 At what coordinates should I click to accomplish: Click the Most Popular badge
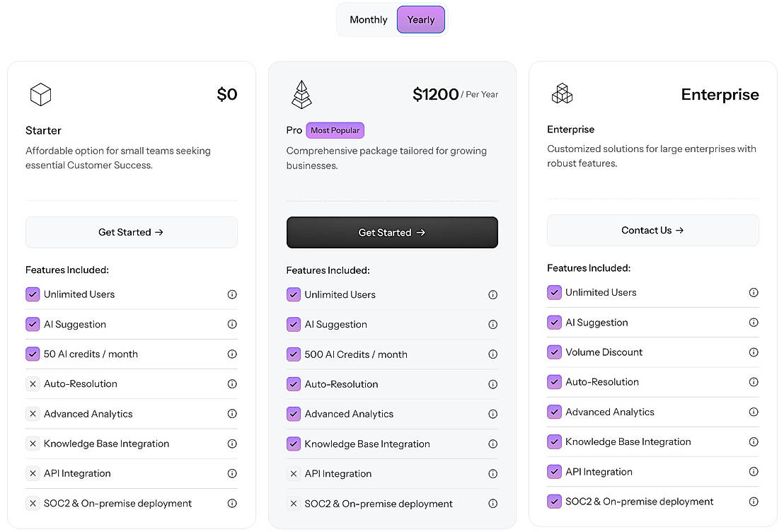(x=335, y=130)
